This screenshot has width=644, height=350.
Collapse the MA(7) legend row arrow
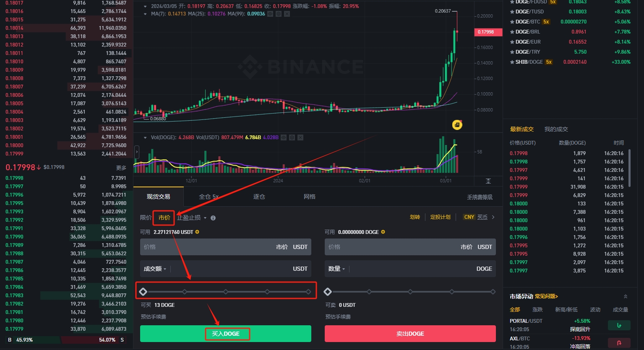pos(145,14)
